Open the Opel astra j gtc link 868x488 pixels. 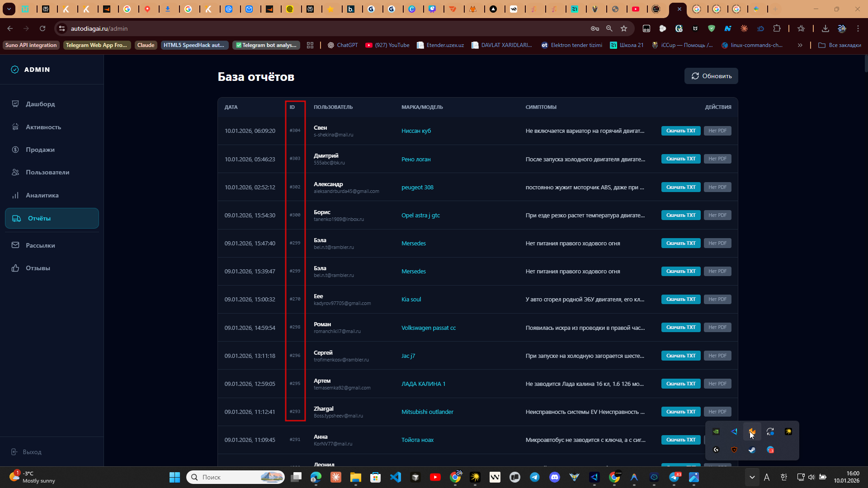point(420,215)
